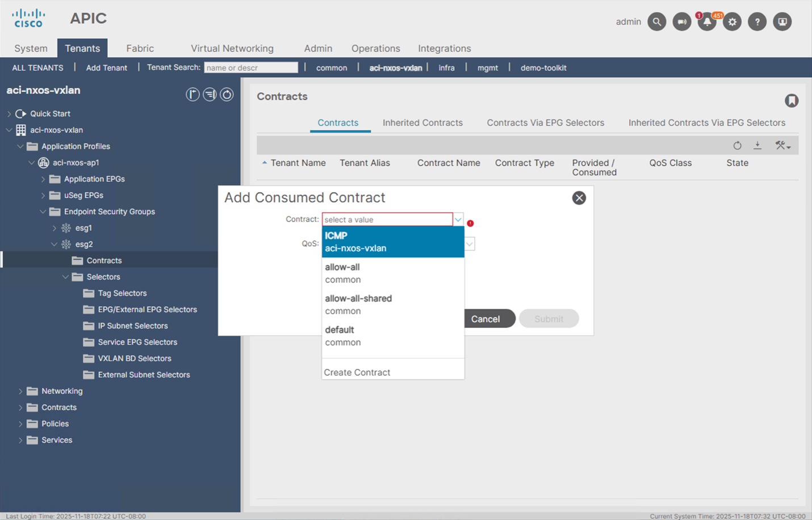Open the Tenants main tab
Viewport: 812px width, 520px height.
point(82,48)
